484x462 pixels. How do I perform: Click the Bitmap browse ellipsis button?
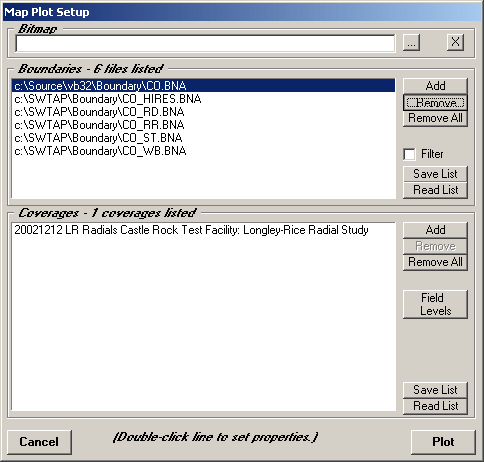click(411, 43)
